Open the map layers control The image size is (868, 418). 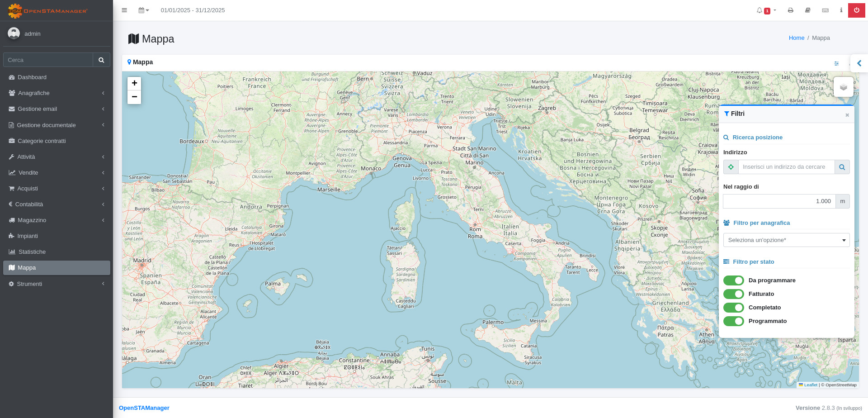click(843, 86)
